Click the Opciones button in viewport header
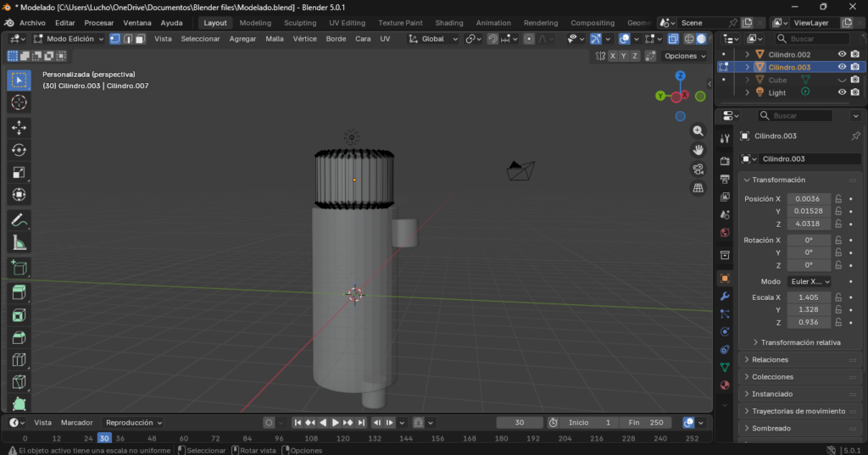The height and width of the screenshot is (455, 868). [x=684, y=56]
